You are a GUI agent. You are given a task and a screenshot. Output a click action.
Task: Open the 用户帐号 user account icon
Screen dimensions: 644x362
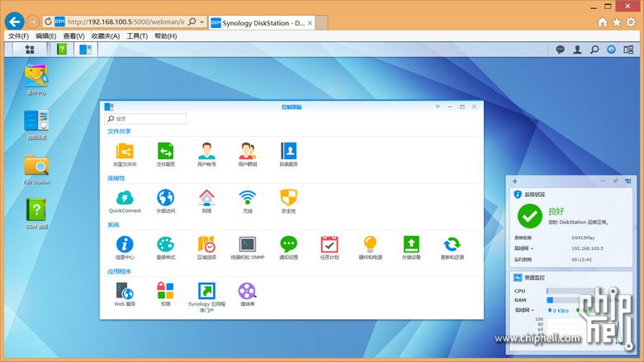[206, 151]
